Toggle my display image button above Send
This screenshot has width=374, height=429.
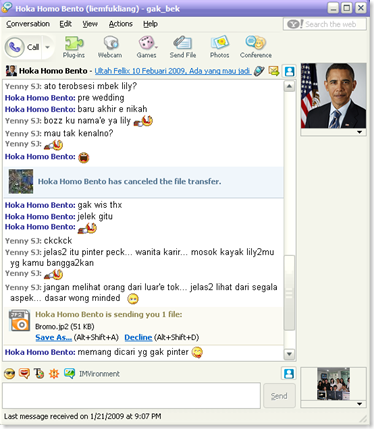click(289, 374)
